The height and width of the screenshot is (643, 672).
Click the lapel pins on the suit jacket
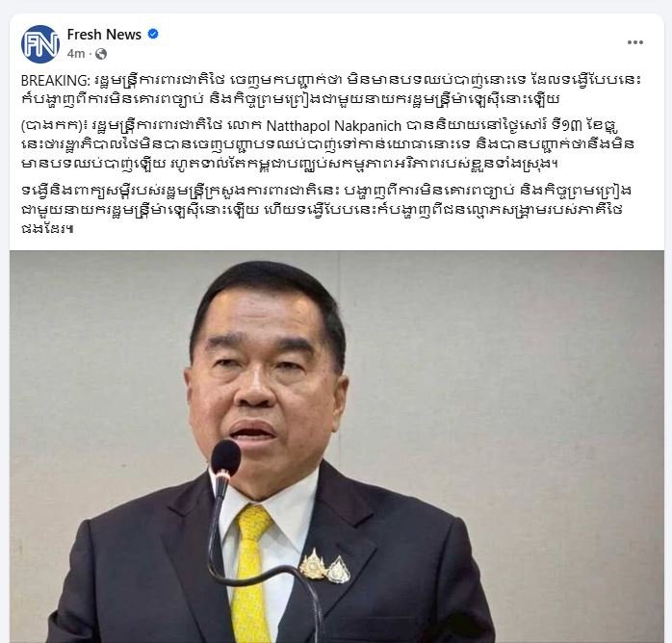tap(324, 567)
